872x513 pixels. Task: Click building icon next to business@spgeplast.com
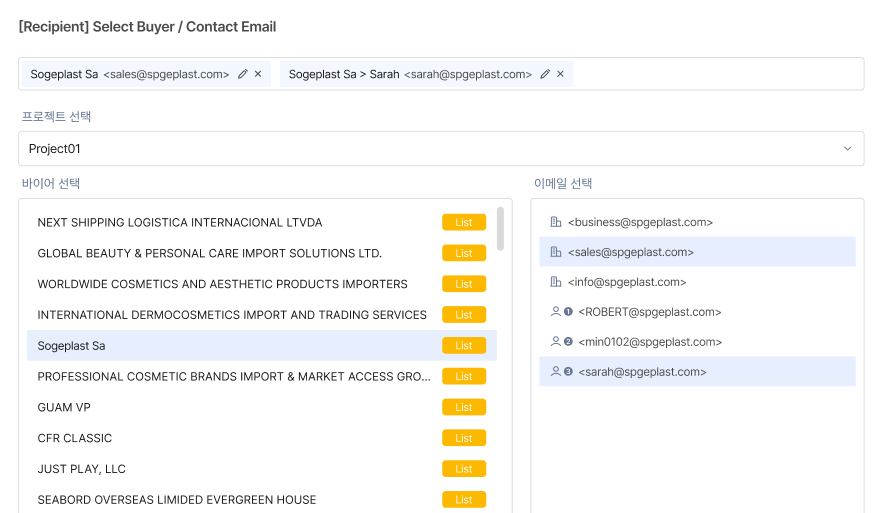pos(556,222)
